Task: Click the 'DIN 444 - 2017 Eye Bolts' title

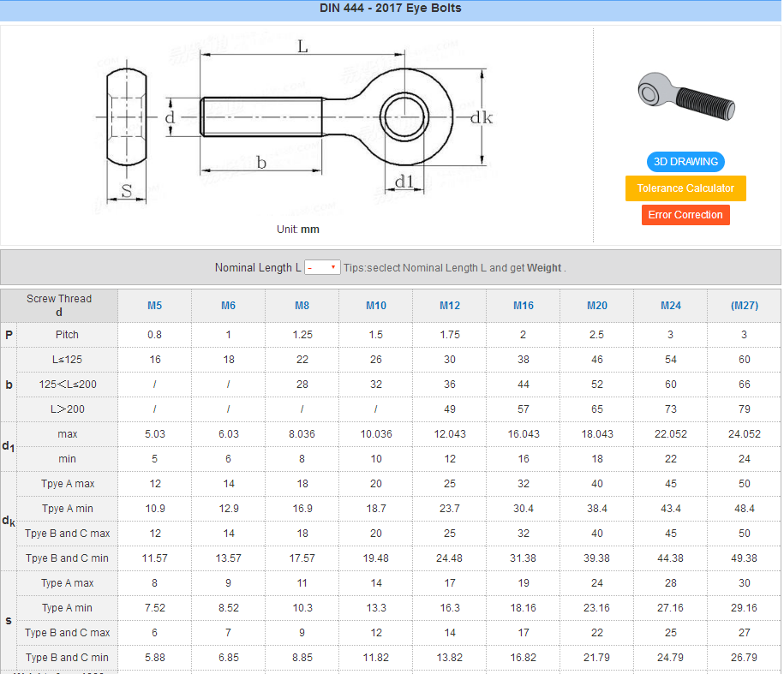Action: 391,8
